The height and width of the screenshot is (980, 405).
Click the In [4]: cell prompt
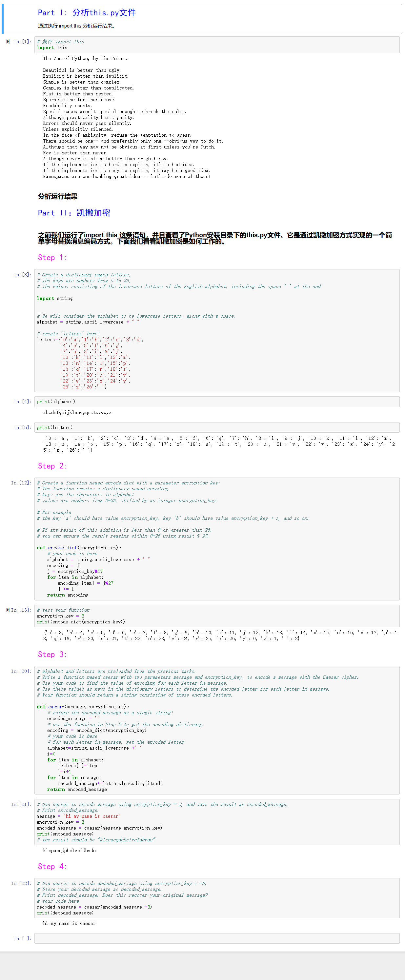tap(23, 402)
